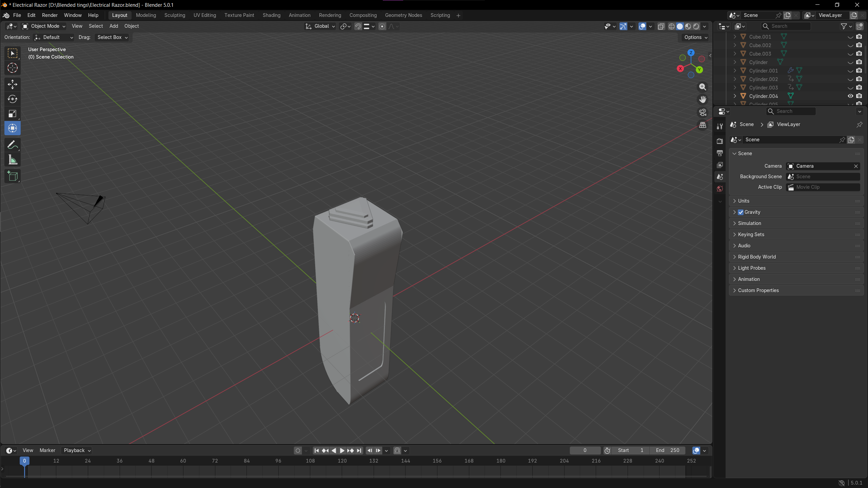
Task: Expand the Units panel
Action: [744, 201]
